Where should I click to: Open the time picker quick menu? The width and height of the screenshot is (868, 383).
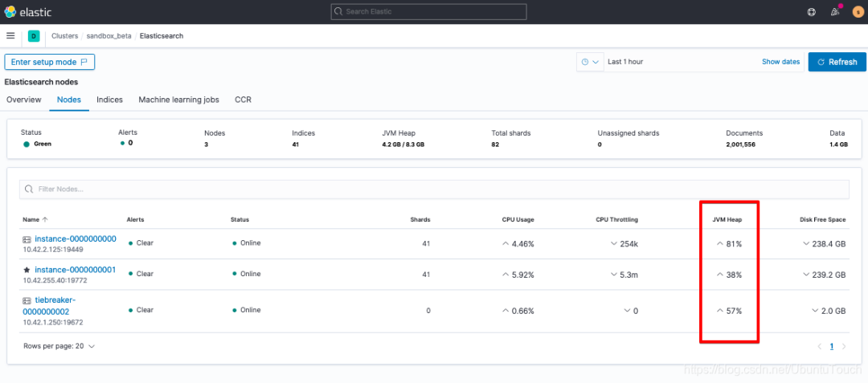pos(590,62)
